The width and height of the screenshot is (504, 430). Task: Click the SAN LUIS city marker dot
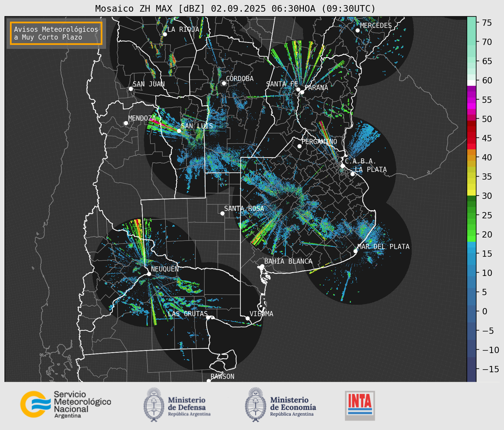(179, 131)
